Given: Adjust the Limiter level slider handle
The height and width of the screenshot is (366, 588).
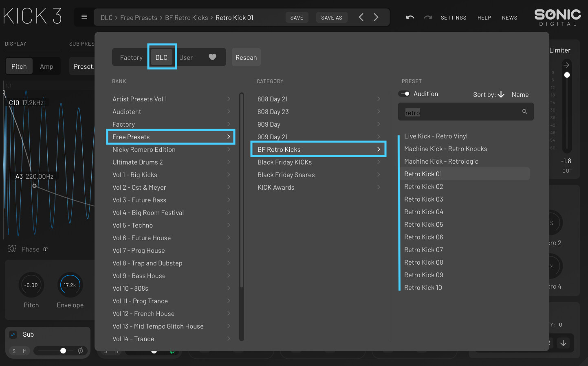Looking at the screenshot, I should 567,75.
